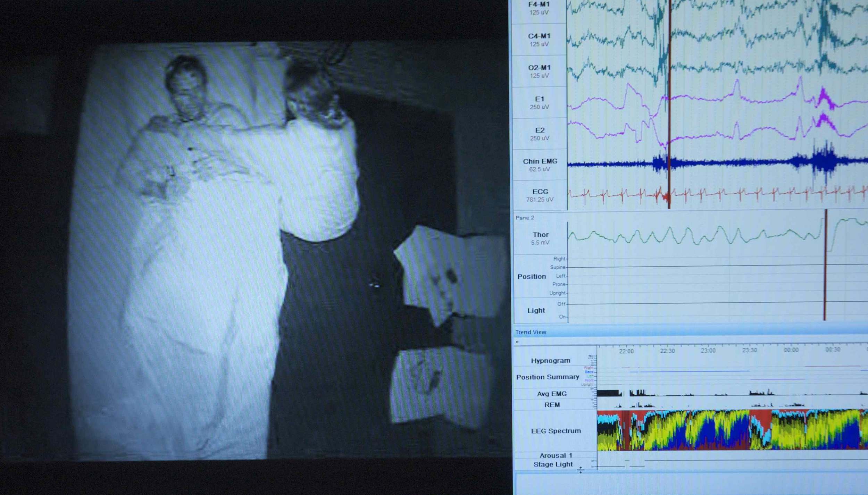Click the Pane 2 header
The height and width of the screenshot is (495, 868).
click(525, 218)
